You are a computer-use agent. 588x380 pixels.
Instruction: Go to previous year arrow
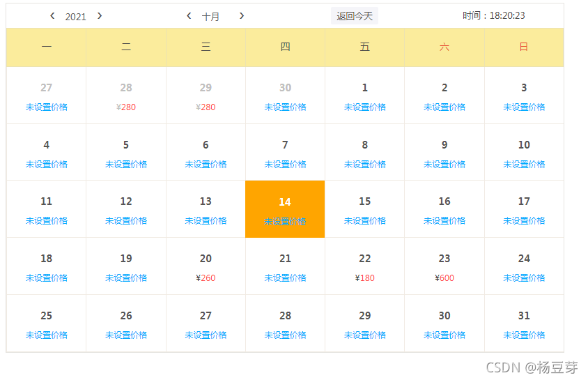pyautogui.click(x=52, y=16)
